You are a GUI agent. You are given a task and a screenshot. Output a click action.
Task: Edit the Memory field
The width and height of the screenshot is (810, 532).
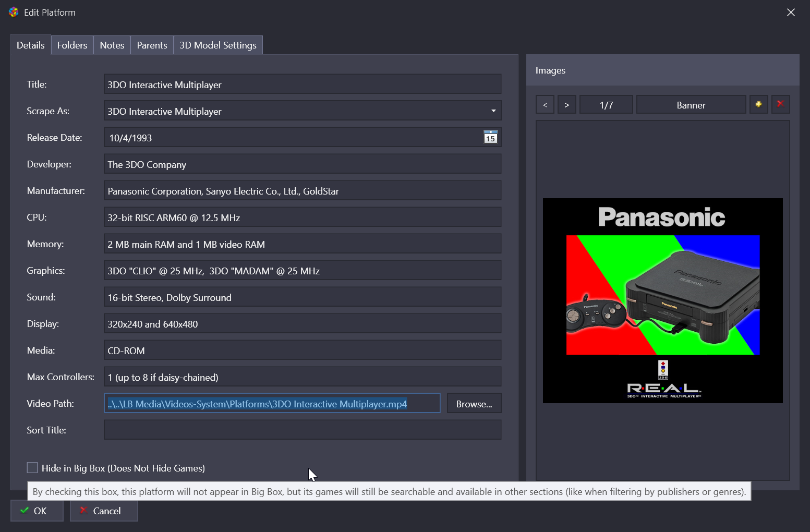tap(303, 244)
